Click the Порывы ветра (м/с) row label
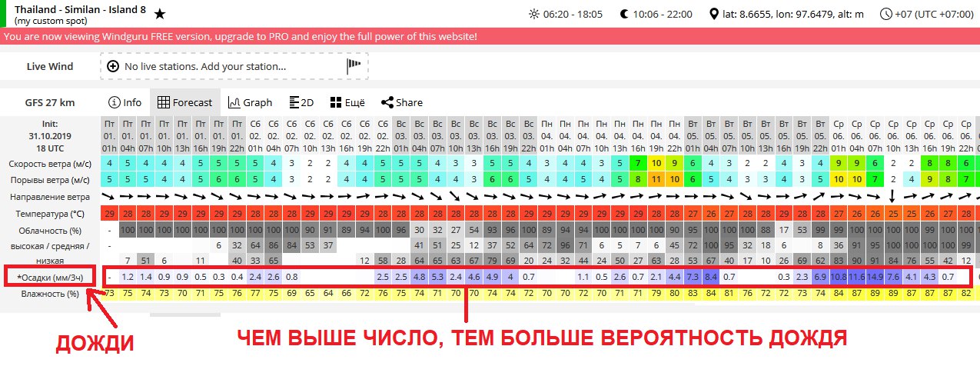 50,179
